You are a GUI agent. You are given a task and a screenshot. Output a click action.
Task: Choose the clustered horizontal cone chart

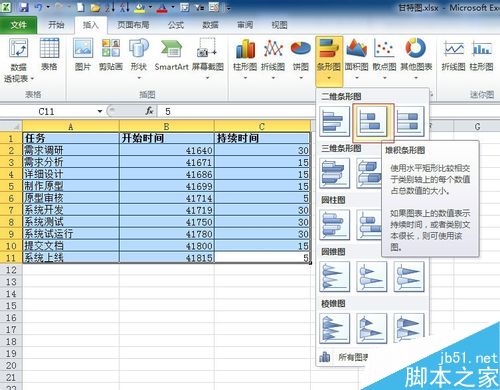point(335,277)
